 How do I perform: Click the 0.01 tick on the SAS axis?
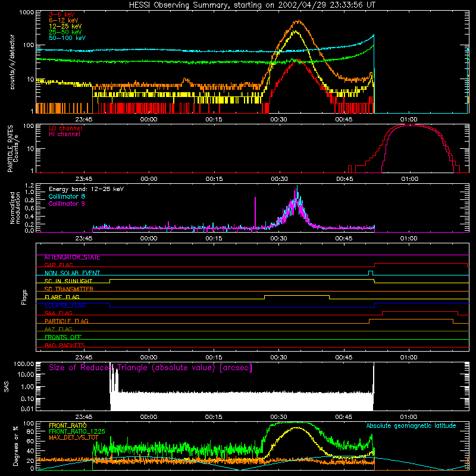tap(27, 409)
